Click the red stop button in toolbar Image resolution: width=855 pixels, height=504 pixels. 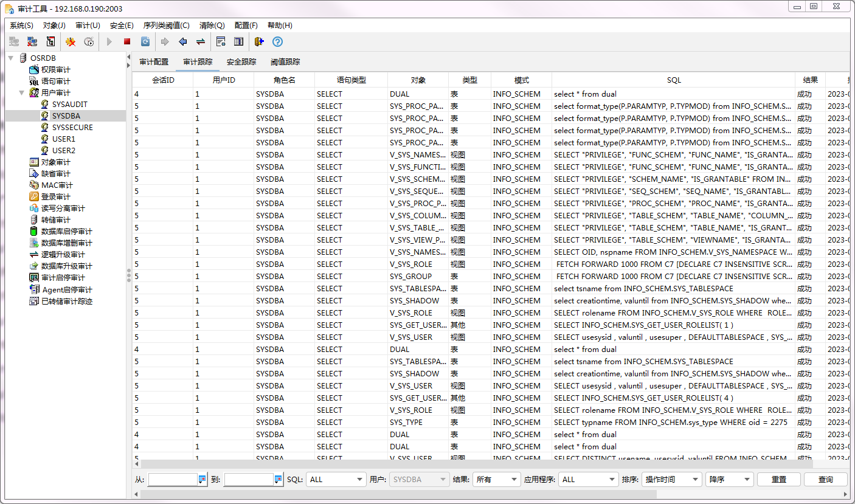click(127, 41)
